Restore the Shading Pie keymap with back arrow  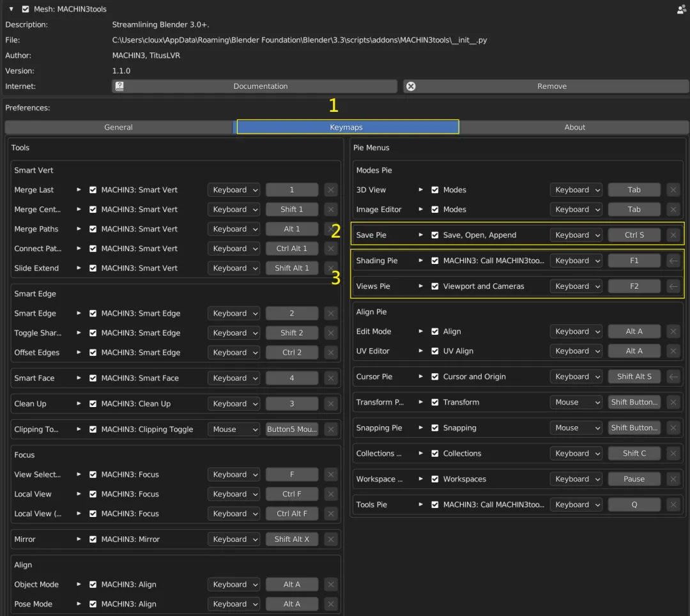(x=673, y=261)
